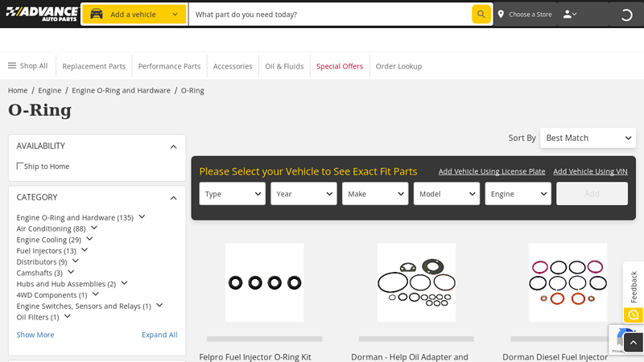Select the Performance Parts menu item
The width and height of the screenshot is (644, 362).
169,66
